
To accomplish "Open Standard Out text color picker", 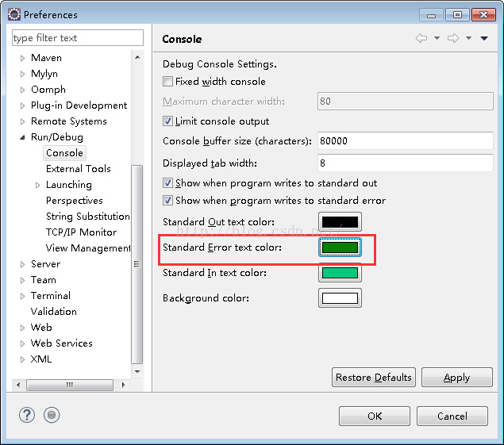I will pyautogui.click(x=340, y=221).
